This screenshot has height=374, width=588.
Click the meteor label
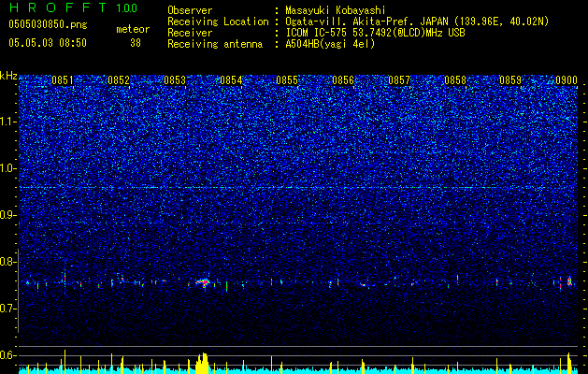[x=133, y=29]
